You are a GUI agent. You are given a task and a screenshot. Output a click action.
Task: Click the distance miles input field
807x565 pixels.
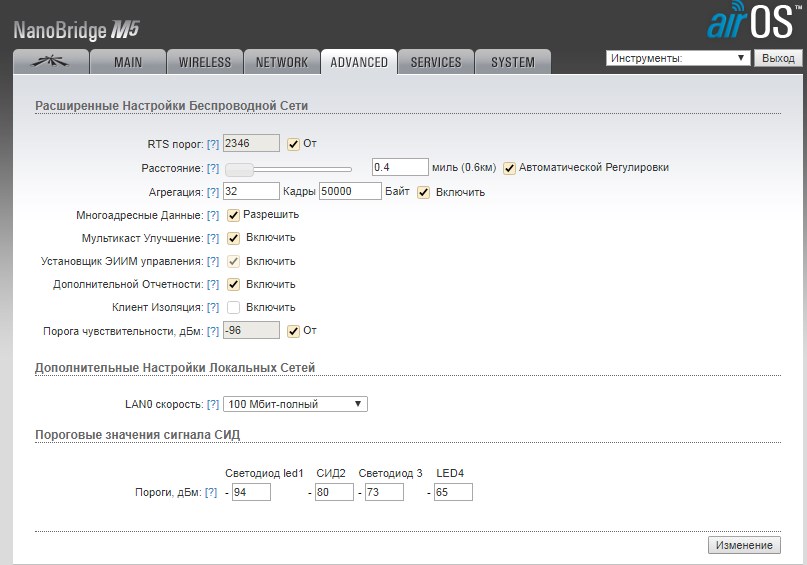(x=400, y=167)
